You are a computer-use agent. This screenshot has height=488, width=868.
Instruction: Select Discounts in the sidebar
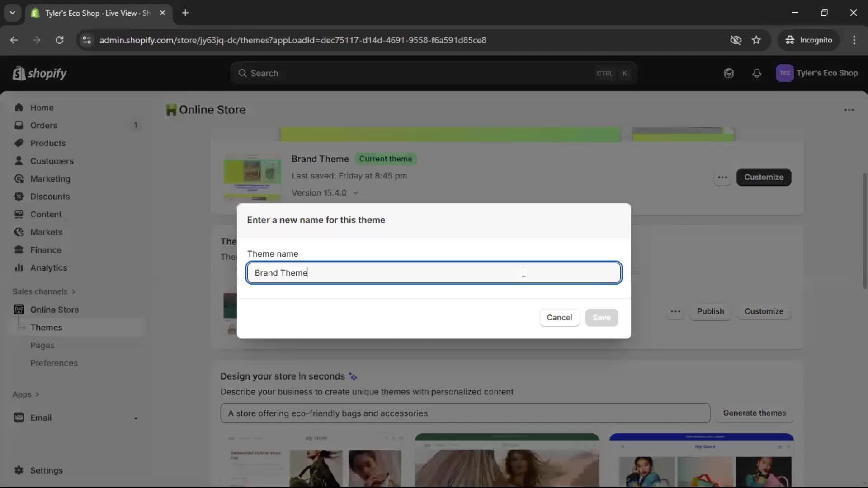pos(50,197)
